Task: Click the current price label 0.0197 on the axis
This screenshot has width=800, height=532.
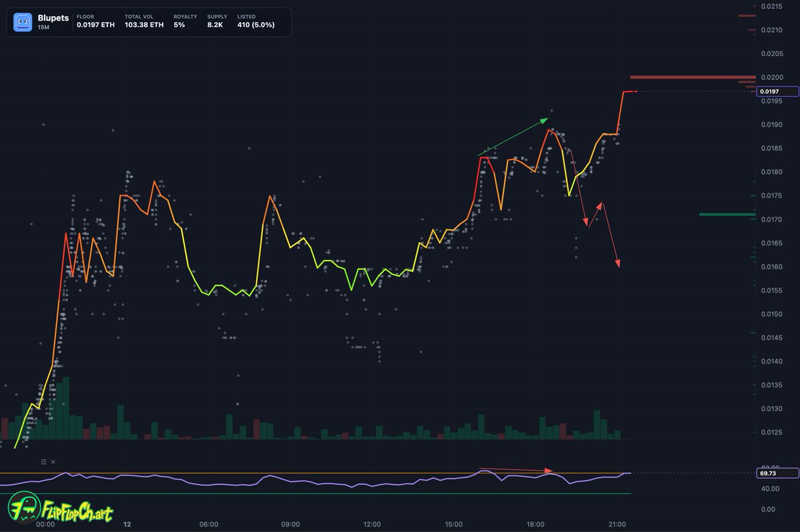Action: pyautogui.click(x=778, y=91)
